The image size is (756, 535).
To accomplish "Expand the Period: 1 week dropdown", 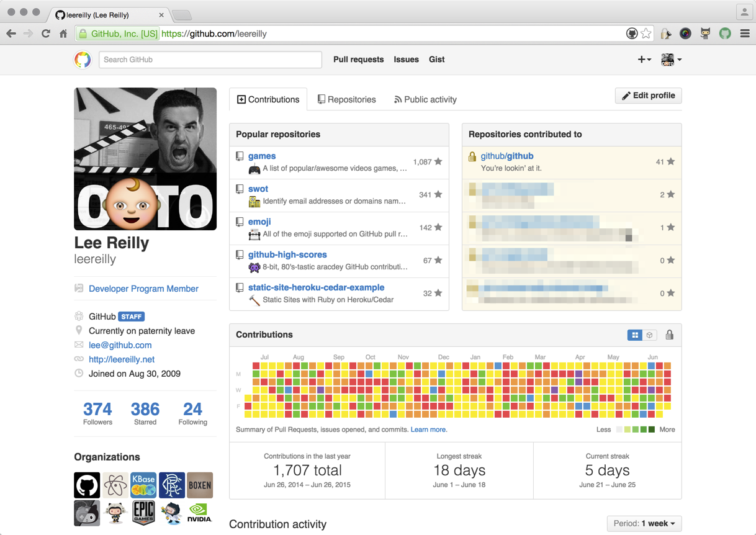I will pyautogui.click(x=644, y=523).
